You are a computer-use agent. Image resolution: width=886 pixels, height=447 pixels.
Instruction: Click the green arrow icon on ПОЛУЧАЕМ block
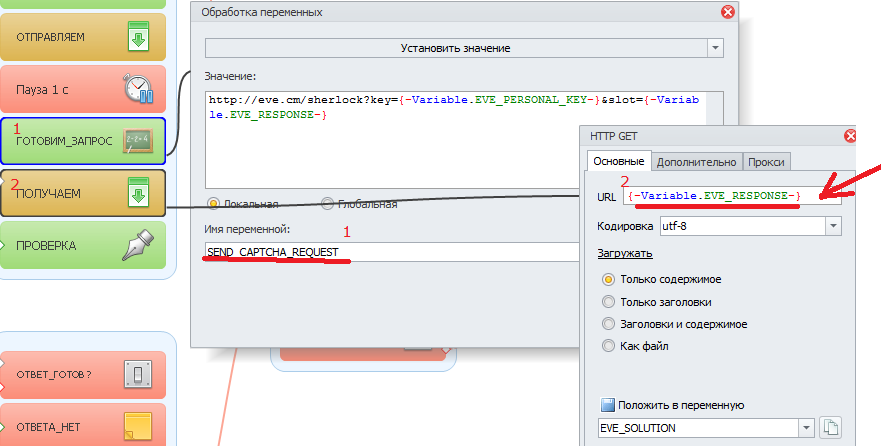click(137, 193)
